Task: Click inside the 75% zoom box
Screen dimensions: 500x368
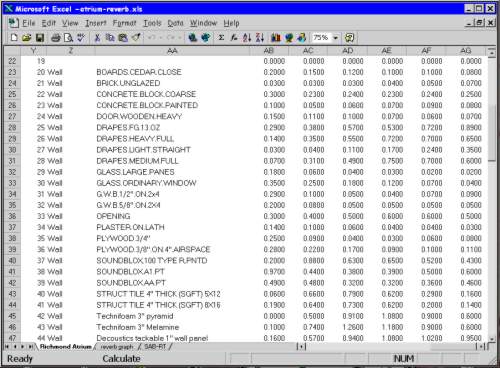Action: [x=321, y=38]
